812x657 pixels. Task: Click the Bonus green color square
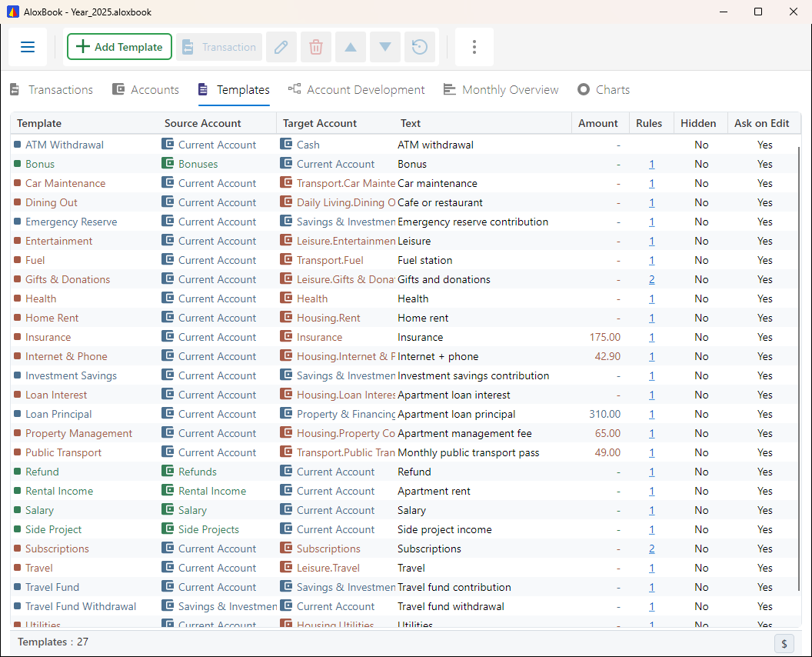coord(17,164)
